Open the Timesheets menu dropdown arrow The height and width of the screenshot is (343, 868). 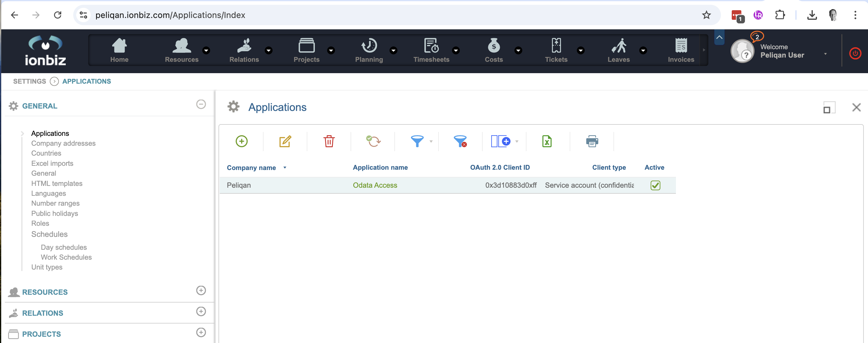(x=456, y=50)
